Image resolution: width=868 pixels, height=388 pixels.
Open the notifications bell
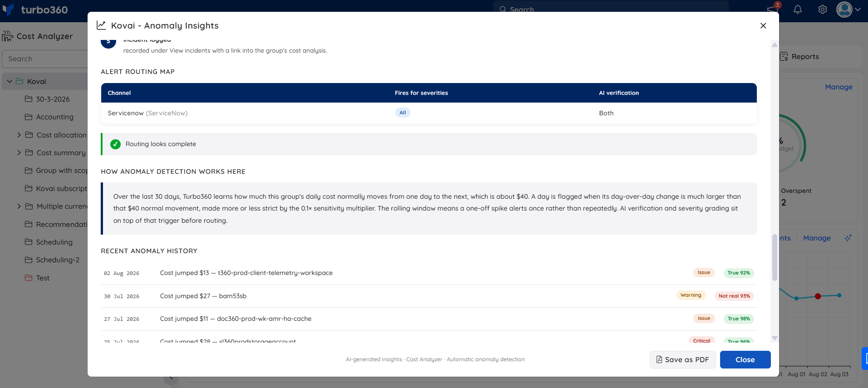click(798, 10)
